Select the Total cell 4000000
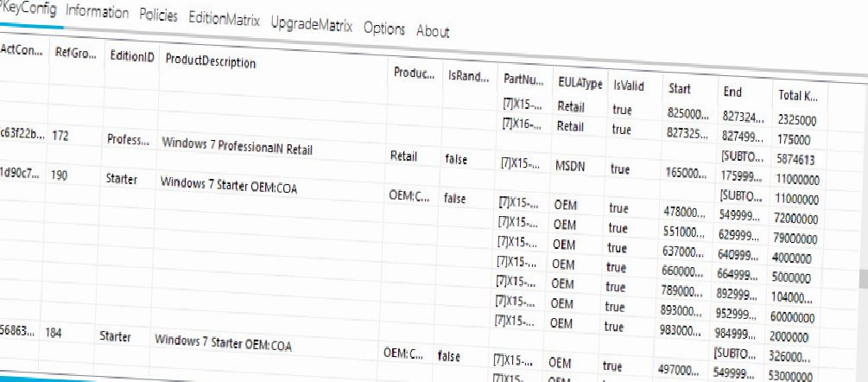The width and height of the screenshot is (868, 382). click(792, 259)
